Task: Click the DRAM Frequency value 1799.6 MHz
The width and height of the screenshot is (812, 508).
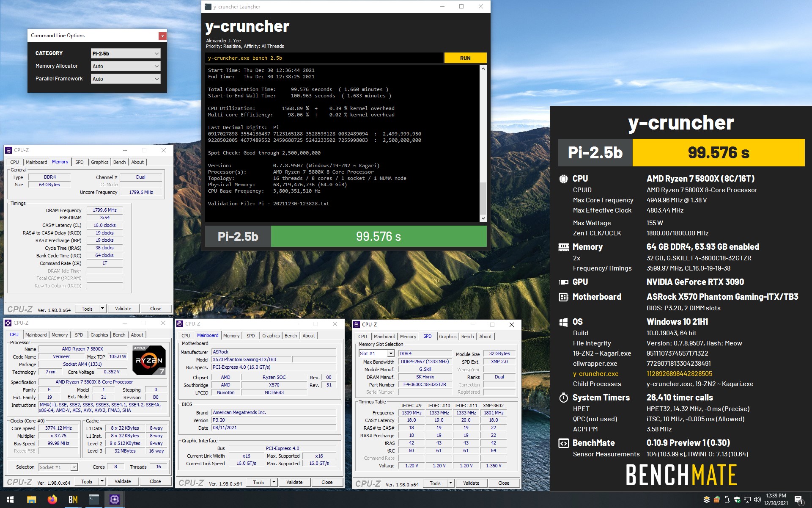Action: 104,210
